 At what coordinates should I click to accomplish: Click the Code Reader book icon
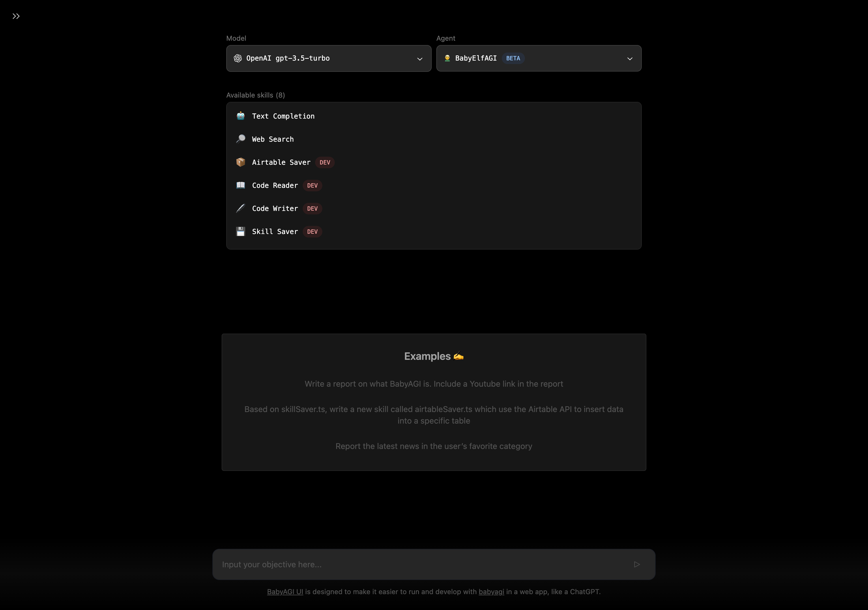(240, 185)
